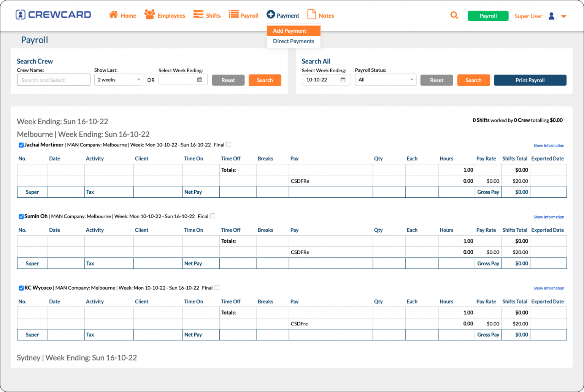Uncheck Jachai Mortimer's row checkbox
This screenshot has width=584, height=392.
(21, 145)
